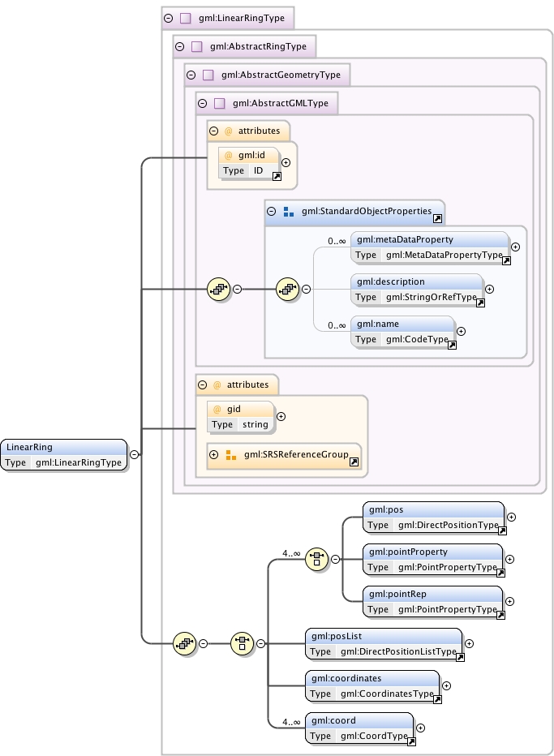The height and width of the screenshot is (756, 554).
Task: Click the 'ID' type value of gml:id
Action: pos(259,170)
